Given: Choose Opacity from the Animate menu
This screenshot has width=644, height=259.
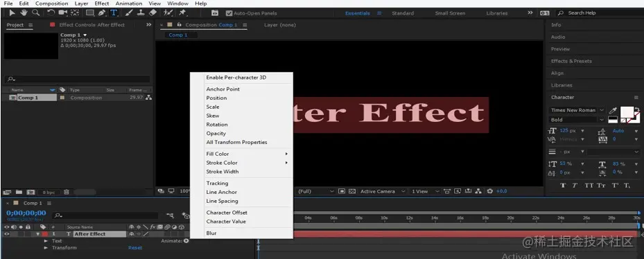Looking at the screenshot, I should coord(216,134).
